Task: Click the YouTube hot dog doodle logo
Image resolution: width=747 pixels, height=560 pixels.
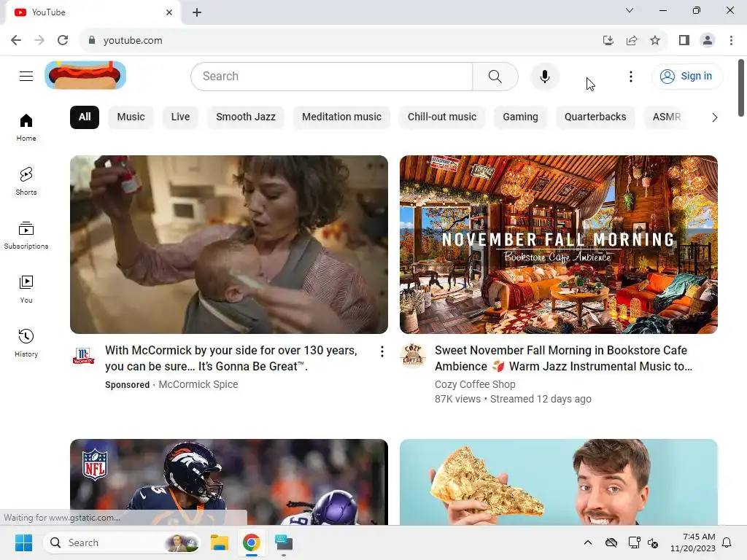Action: click(85, 75)
